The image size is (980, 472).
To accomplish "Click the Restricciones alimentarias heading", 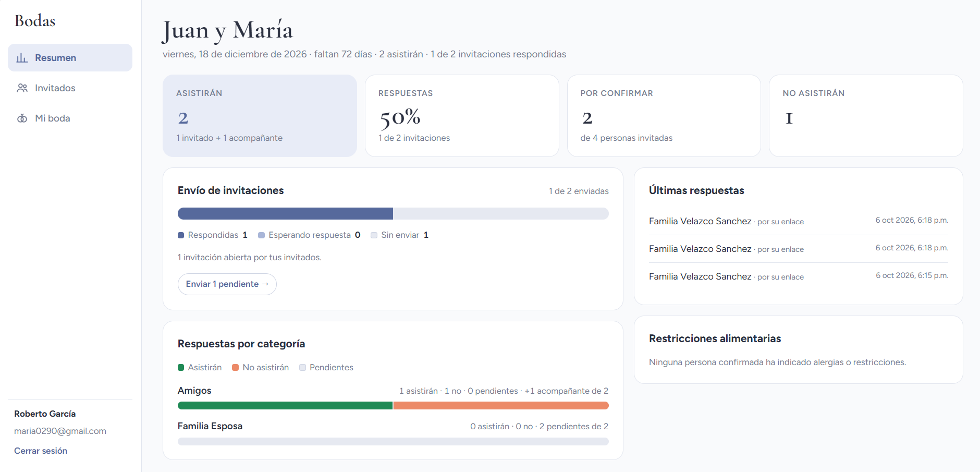I will point(715,339).
